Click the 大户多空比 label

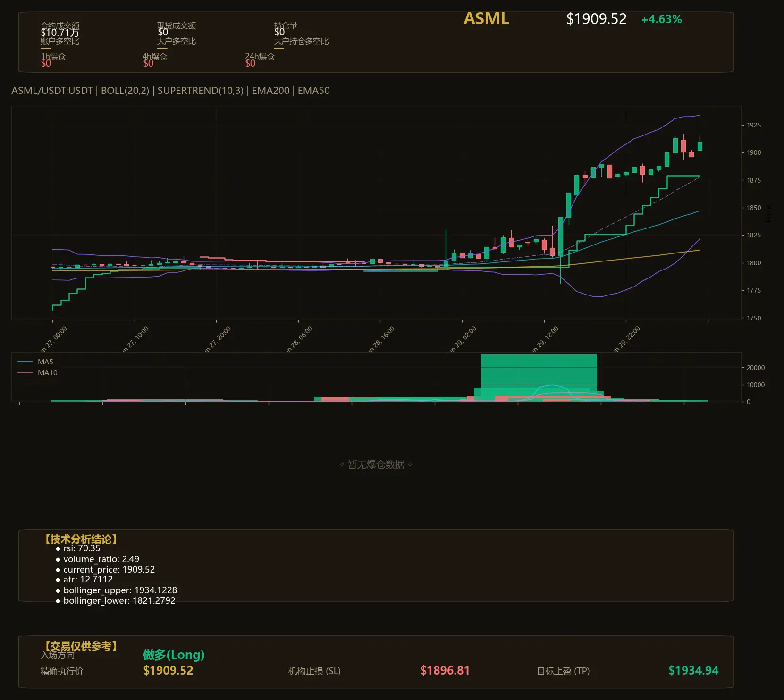pos(177,42)
